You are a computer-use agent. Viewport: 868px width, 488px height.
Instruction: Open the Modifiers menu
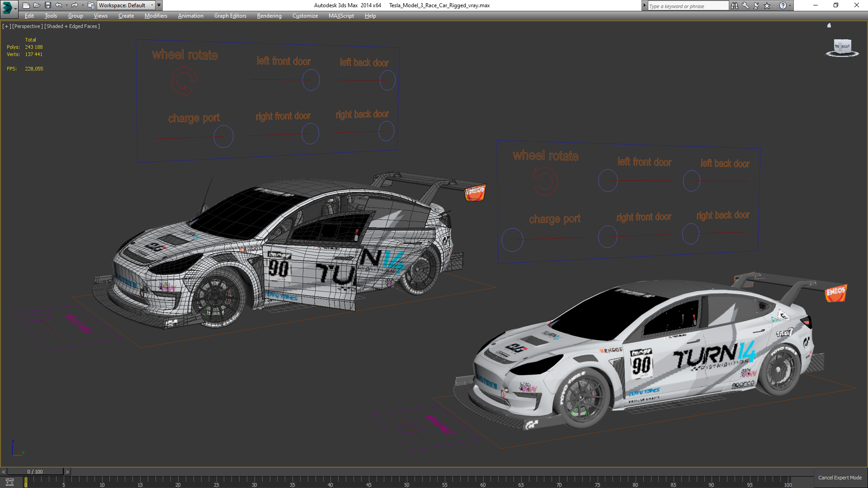tap(156, 16)
